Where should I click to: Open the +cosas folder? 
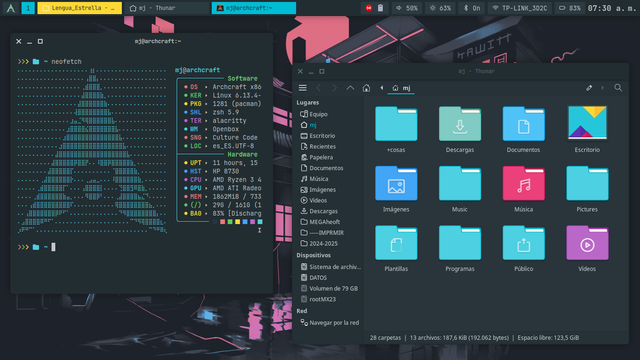pyautogui.click(x=396, y=124)
